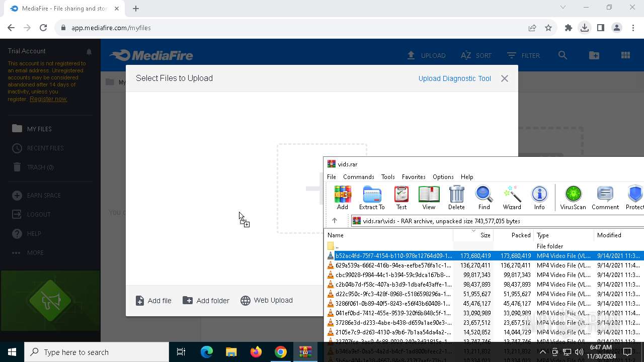Show archive Info in WinRAR
Image resolution: width=644 pixels, height=362 pixels.
tap(539, 198)
